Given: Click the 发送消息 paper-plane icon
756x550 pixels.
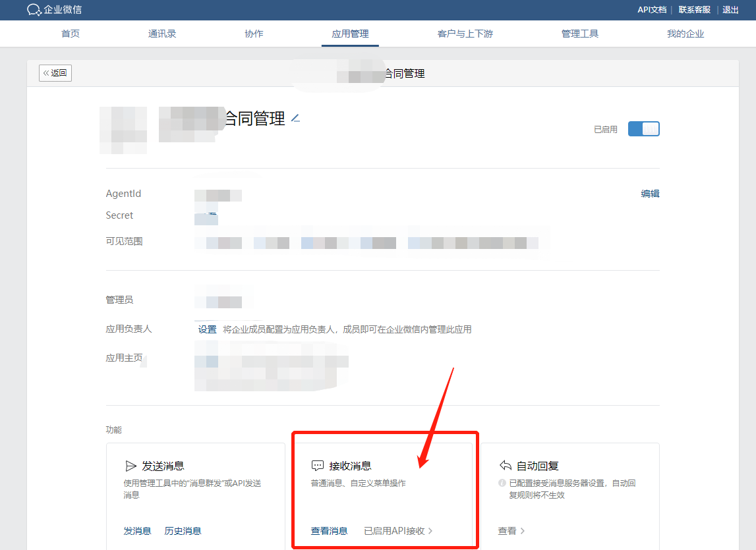Looking at the screenshot, I should tap(132, 465).
